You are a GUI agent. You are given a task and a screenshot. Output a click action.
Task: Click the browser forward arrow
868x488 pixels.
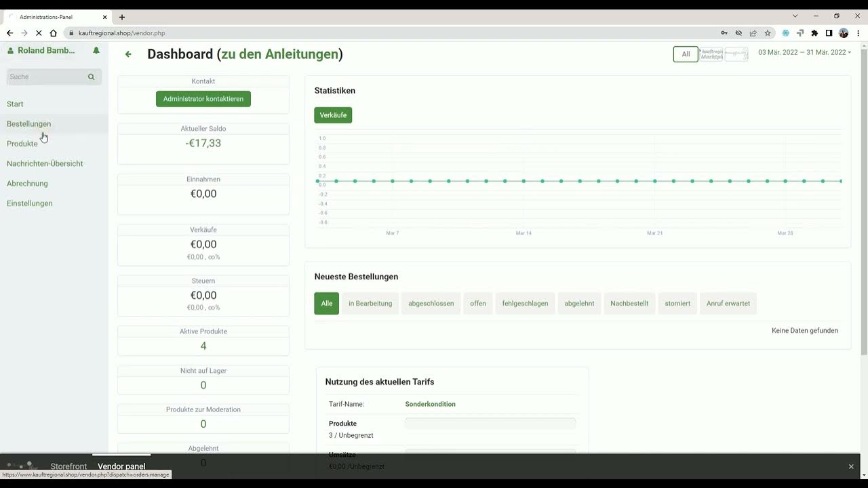point(24,33)
